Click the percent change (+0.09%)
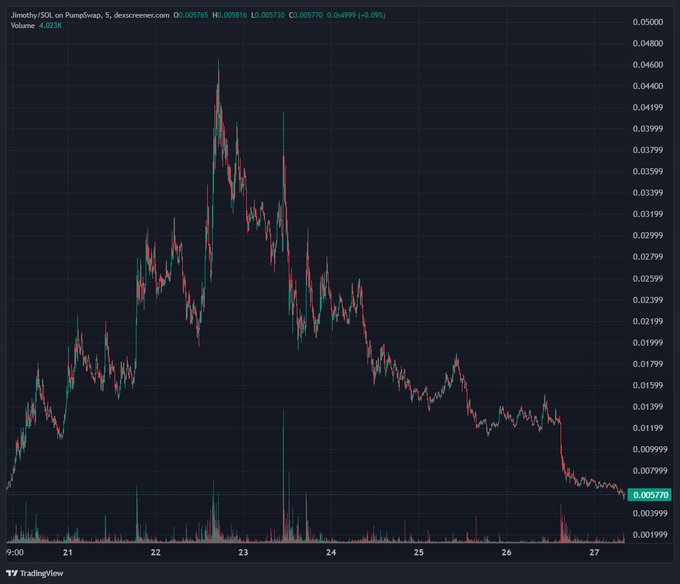 click(x=372, y=15)
